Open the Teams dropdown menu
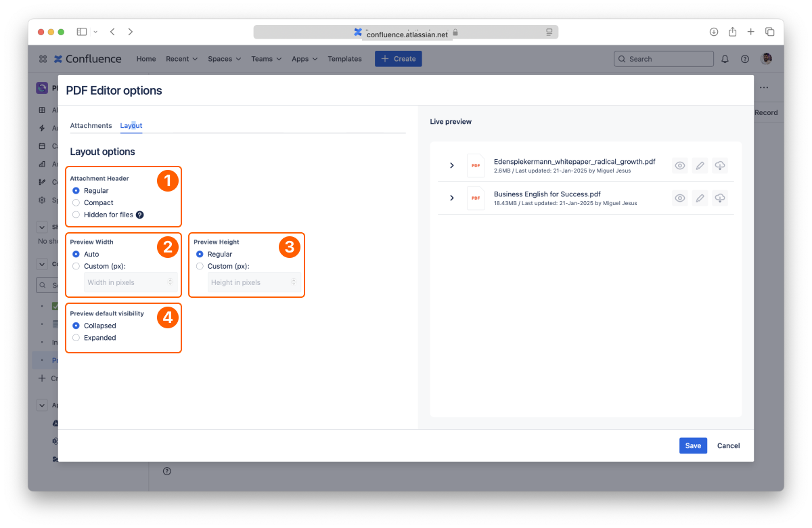Screen dimensions: 812x528 [x=266, y=59]
